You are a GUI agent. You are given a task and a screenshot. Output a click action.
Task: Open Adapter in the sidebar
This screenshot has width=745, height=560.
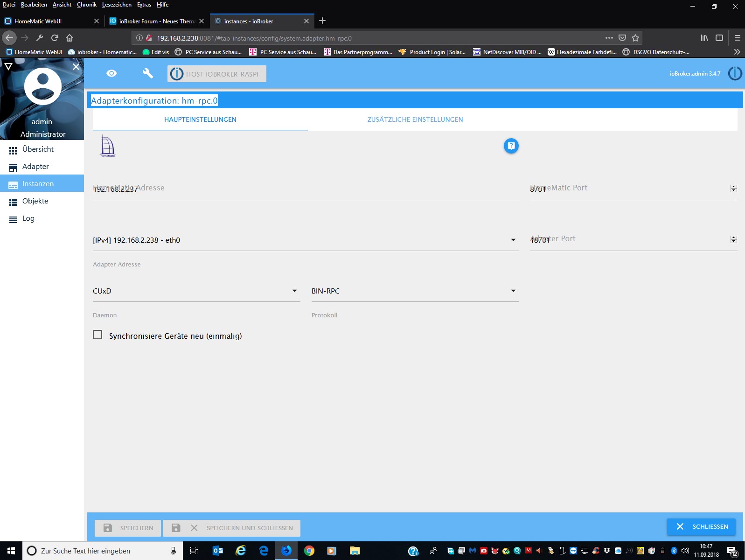point(42,167)
